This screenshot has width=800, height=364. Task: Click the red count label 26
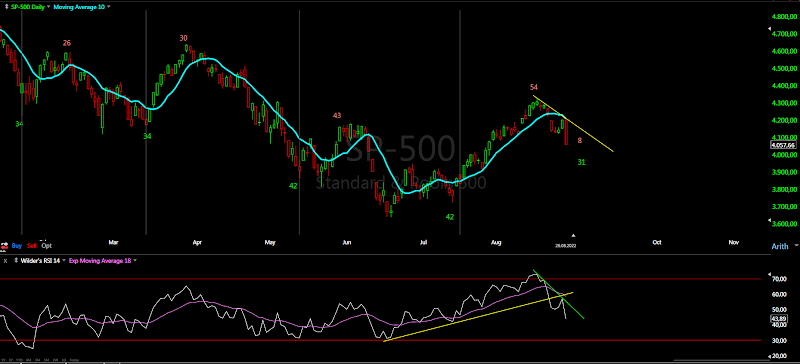pos(67,43)
